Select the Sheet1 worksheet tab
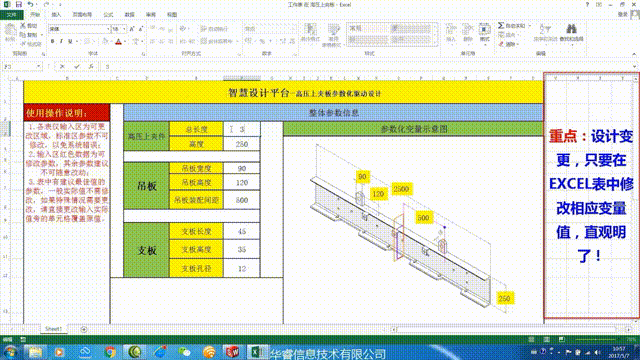The width and height of the screenshot is (640, 360). 53,329
